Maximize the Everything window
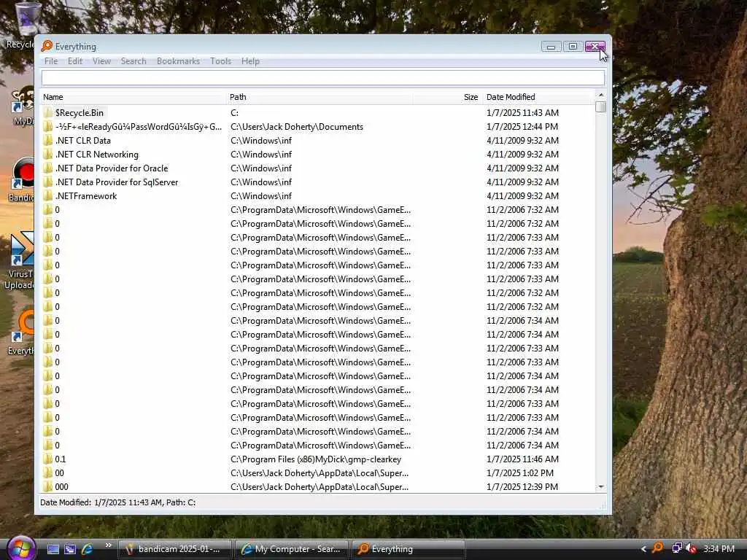The image size is (747, 560). (573, 46)
